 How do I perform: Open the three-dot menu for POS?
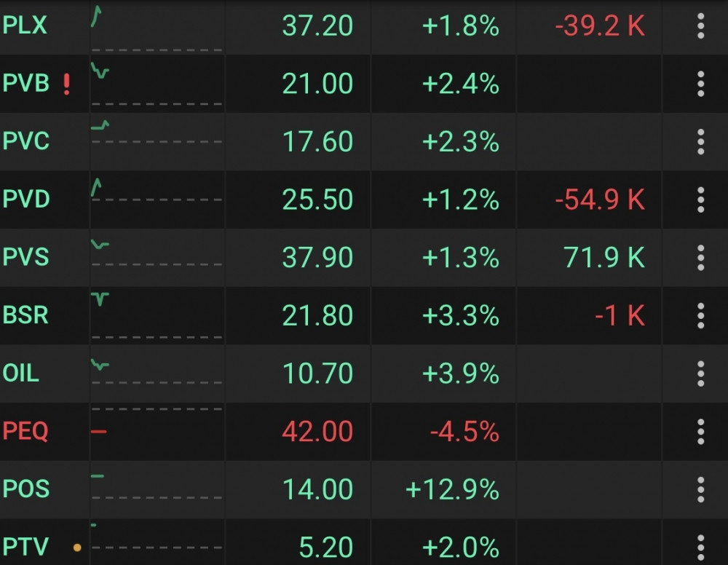click(x=700, y=490)
